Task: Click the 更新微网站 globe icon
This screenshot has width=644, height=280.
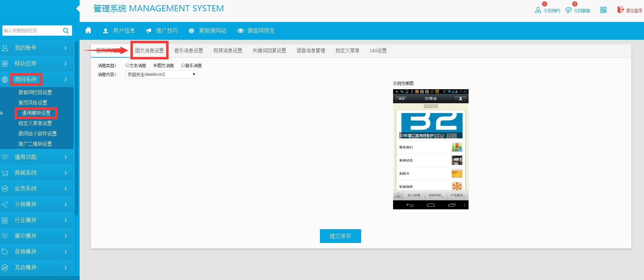Action: (191, 31)
